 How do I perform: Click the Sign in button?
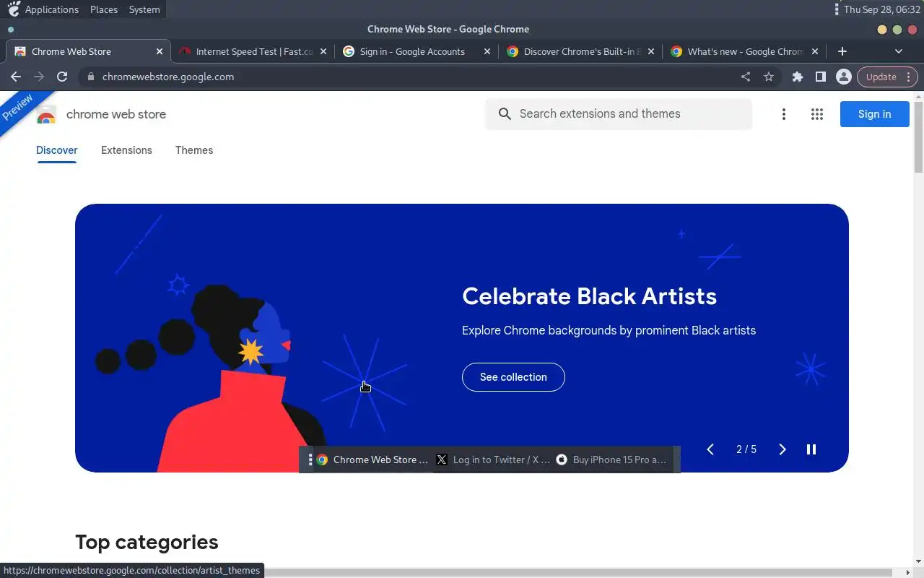[874, 114]
